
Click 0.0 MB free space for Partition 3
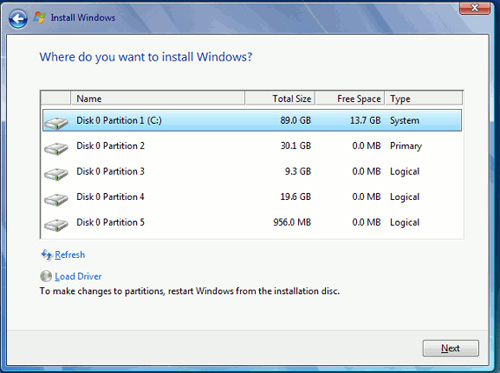tap(366, 171)
